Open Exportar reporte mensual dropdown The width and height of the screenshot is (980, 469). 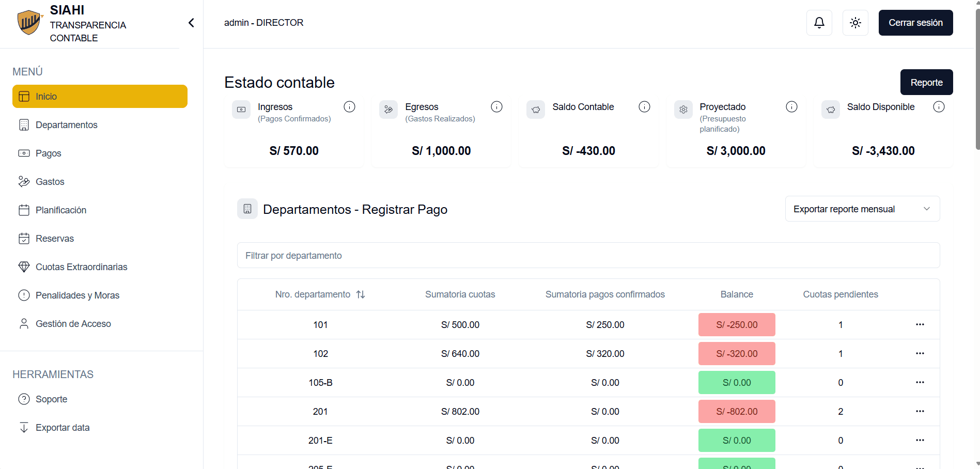click(862, 209)
